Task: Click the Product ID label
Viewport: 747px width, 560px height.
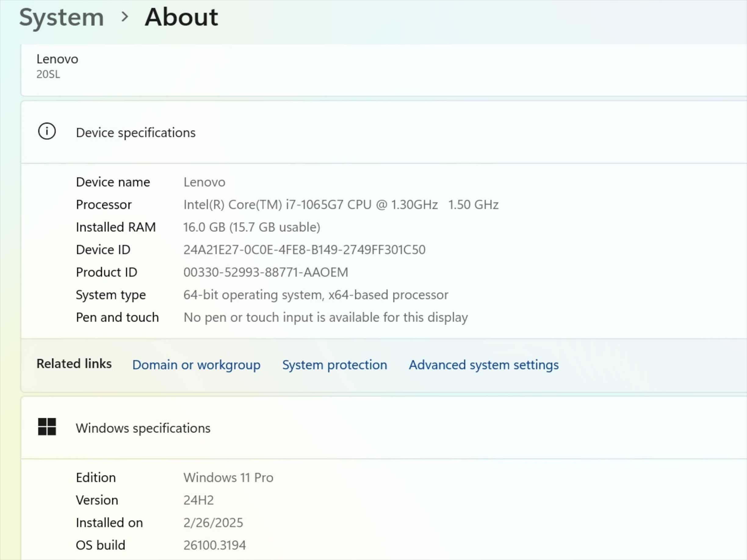Action: coord(106,272)
